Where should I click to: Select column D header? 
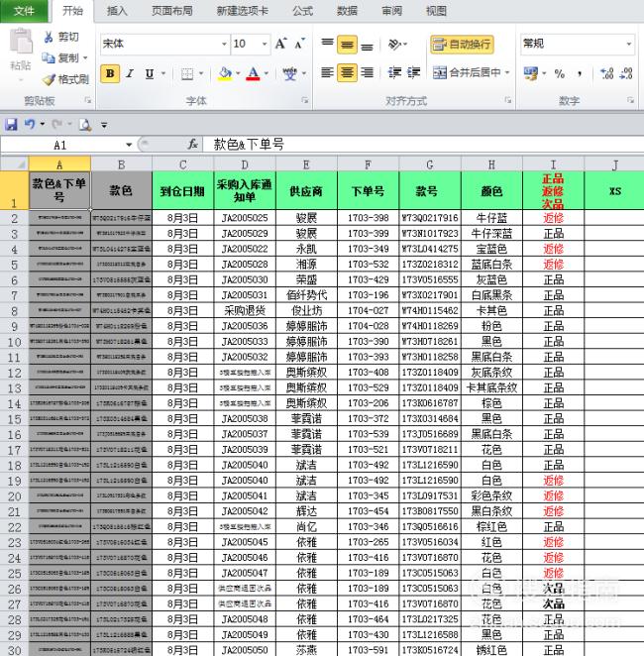click(x=245, y=164)
